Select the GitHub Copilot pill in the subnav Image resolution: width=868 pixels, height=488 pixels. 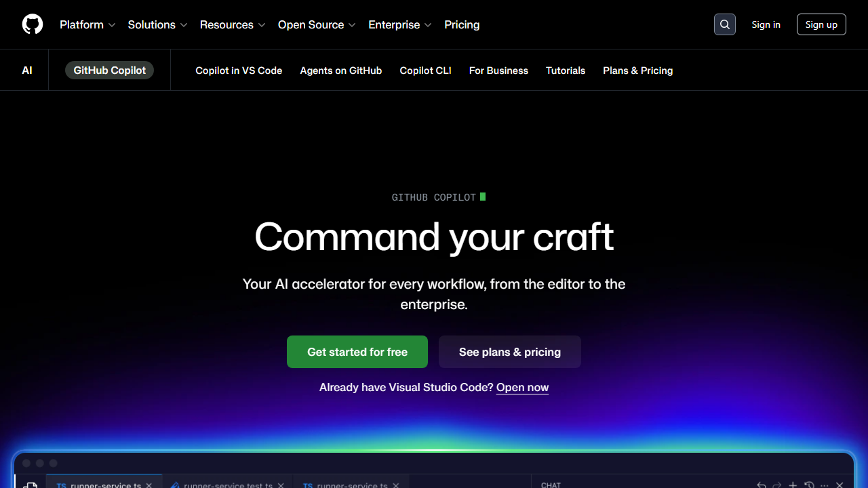click(x=109, y=70)
